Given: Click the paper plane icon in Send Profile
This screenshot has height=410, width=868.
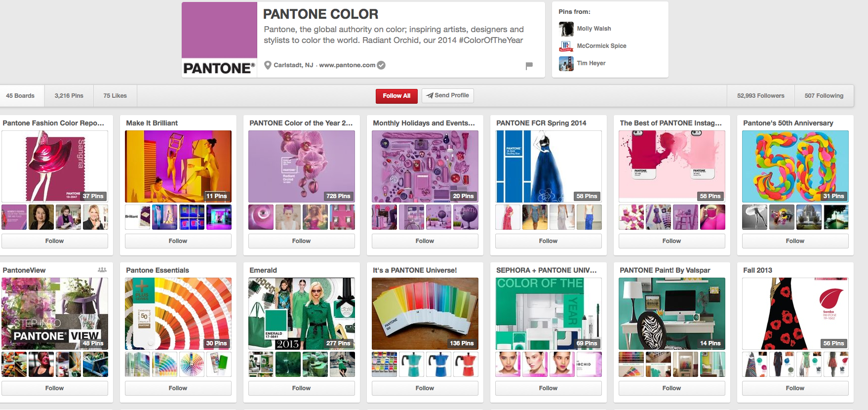Looking at the screenshot, I should tap(430, 95).
